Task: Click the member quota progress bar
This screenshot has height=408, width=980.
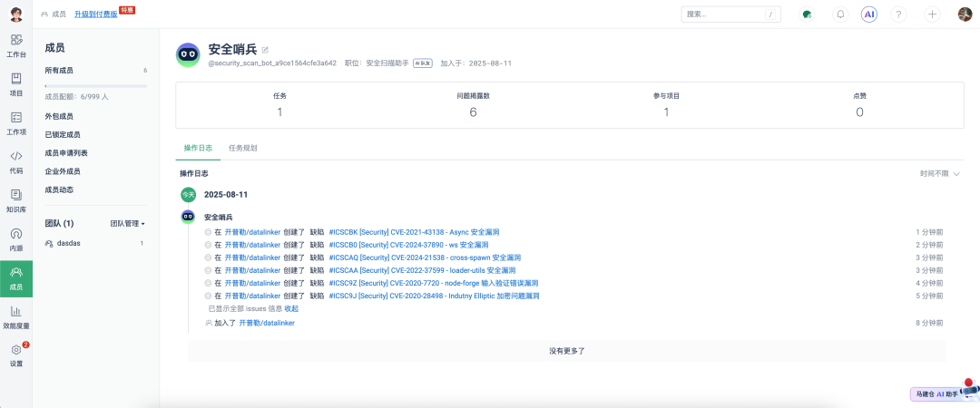Action: 96,85
